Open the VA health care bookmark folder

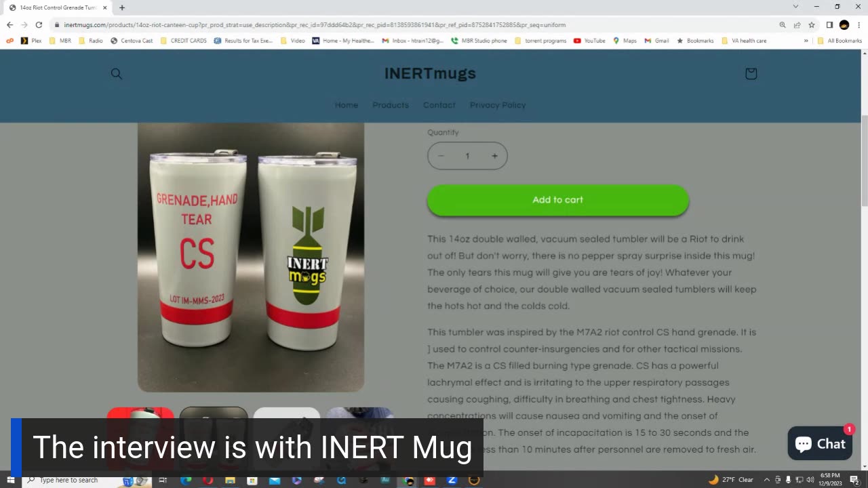744,41
